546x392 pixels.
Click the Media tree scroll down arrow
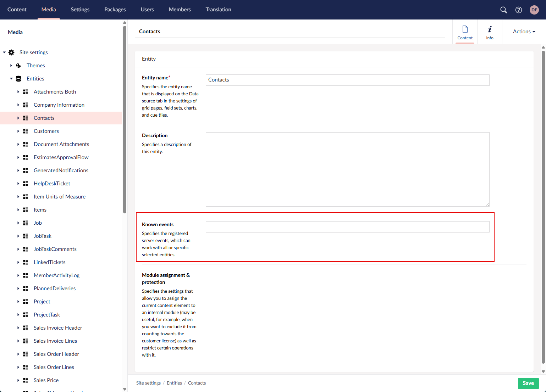[125, 389]
